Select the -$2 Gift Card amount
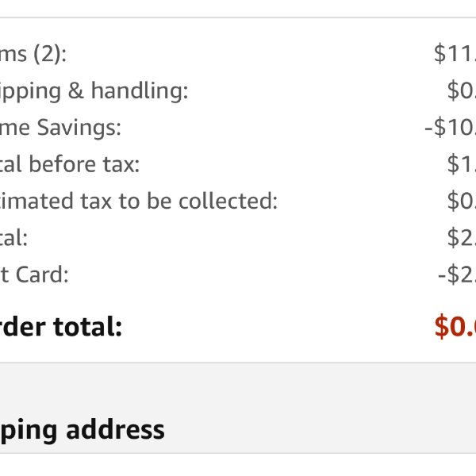Screen dimensions: 476x476 tap(457, 274)
